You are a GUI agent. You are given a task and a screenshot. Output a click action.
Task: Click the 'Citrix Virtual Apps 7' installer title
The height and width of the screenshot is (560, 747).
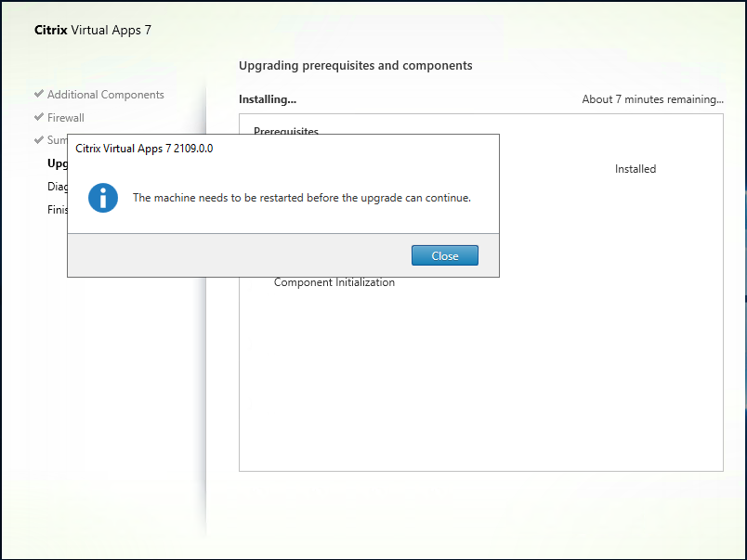pos(93,30)
